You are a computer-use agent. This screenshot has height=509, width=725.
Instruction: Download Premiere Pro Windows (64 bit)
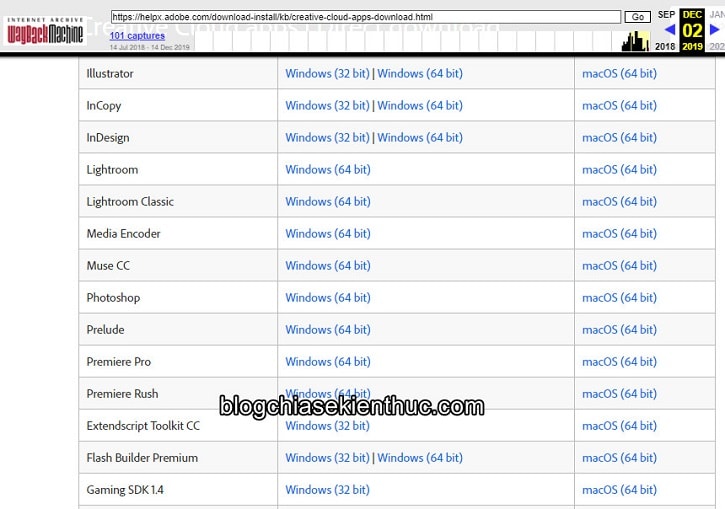(x=328, y=362)
